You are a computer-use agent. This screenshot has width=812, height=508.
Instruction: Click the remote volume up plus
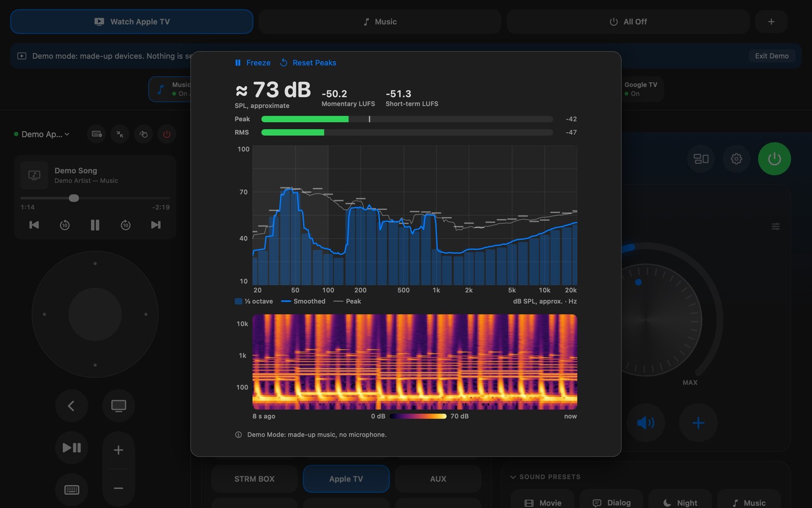click(118, 450)
